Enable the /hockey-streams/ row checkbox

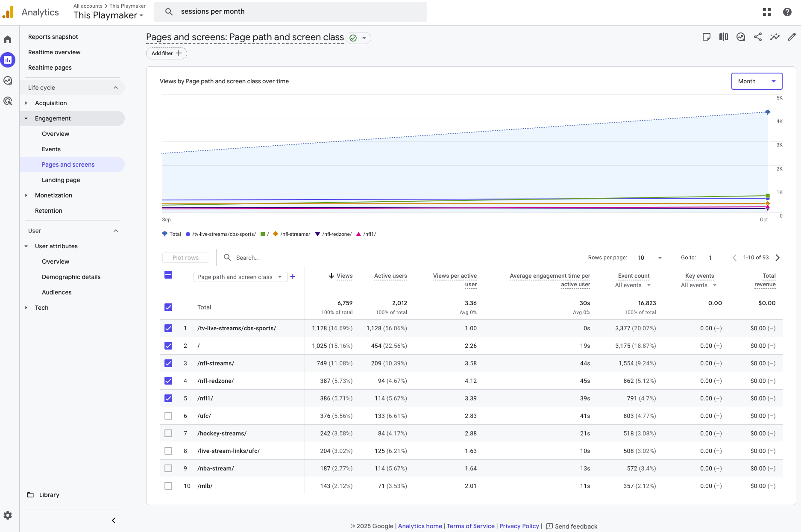(x=168, y=433)
